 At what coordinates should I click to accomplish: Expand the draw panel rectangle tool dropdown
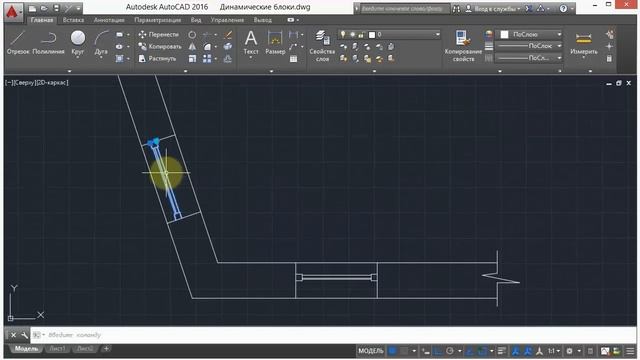128,35
